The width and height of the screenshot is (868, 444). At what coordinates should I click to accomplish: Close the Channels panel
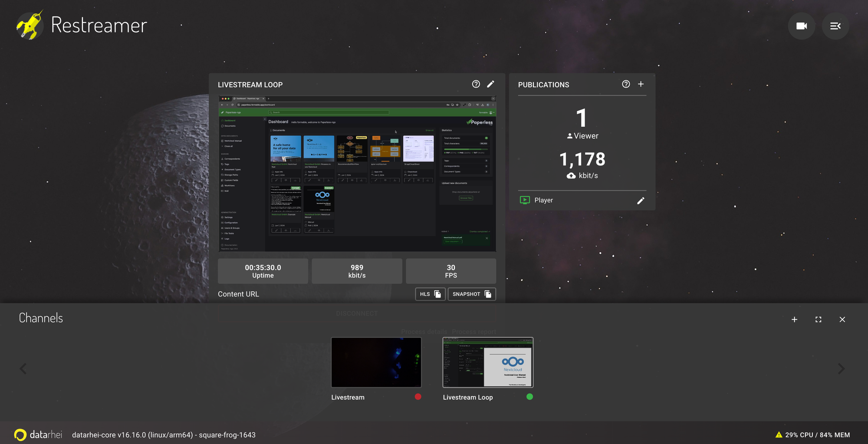pos(842,319)
